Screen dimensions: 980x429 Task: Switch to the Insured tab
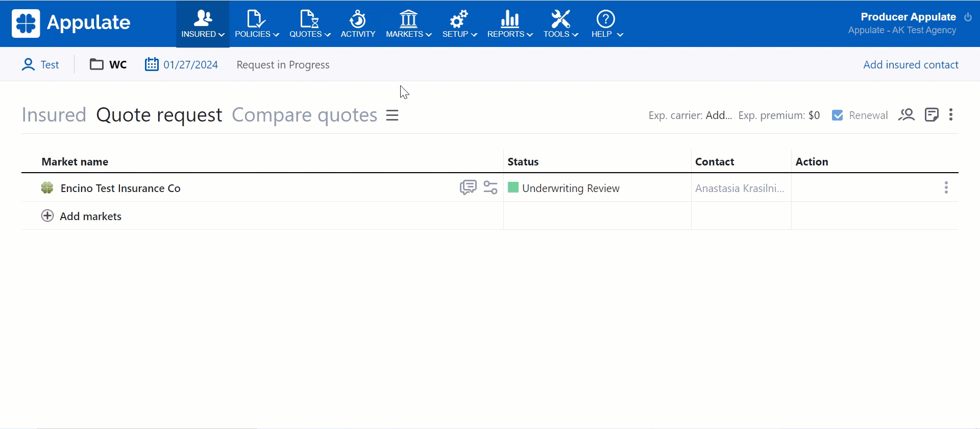54,115
